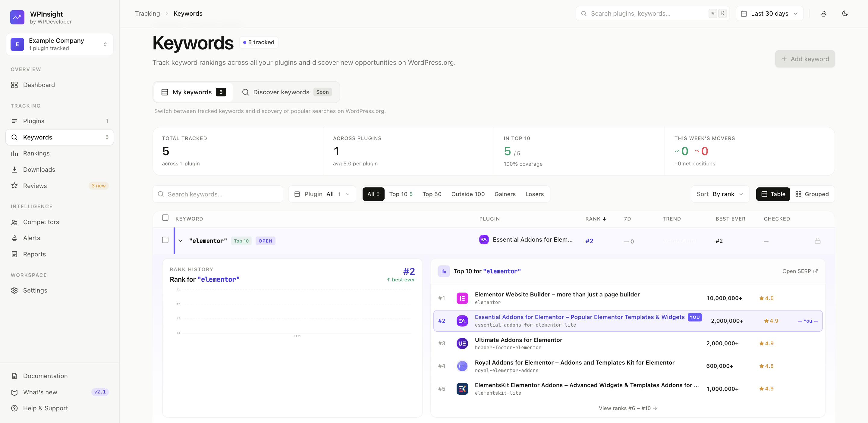Click the Dashboard grid icon in sidebar
The image size is (868, 423).
[14, 85]
